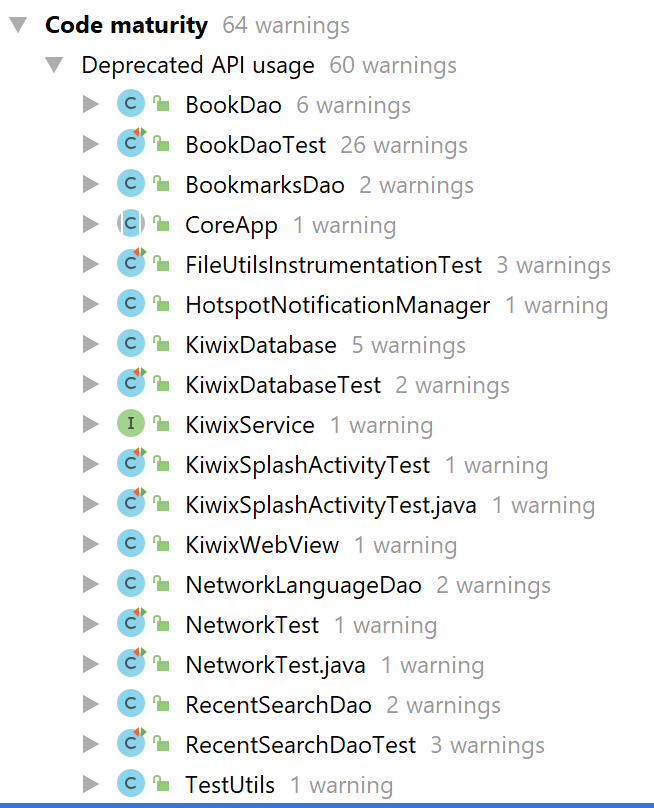The width and height of the screenshot is (654, 808).
Task: Click the CoreApp abstract class icon
Action: pos(131,224)
